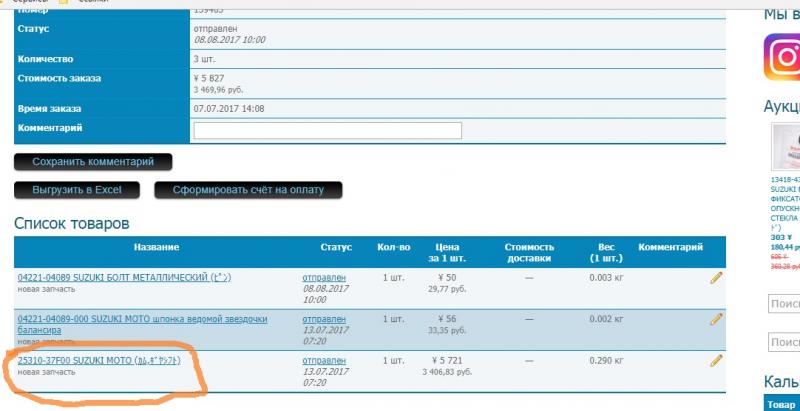
Task: Open the 04221-04089 SUZUKI БОЛТ МЕТАЛЛИЧЕСКИЙ link
Action: point(124,278)
